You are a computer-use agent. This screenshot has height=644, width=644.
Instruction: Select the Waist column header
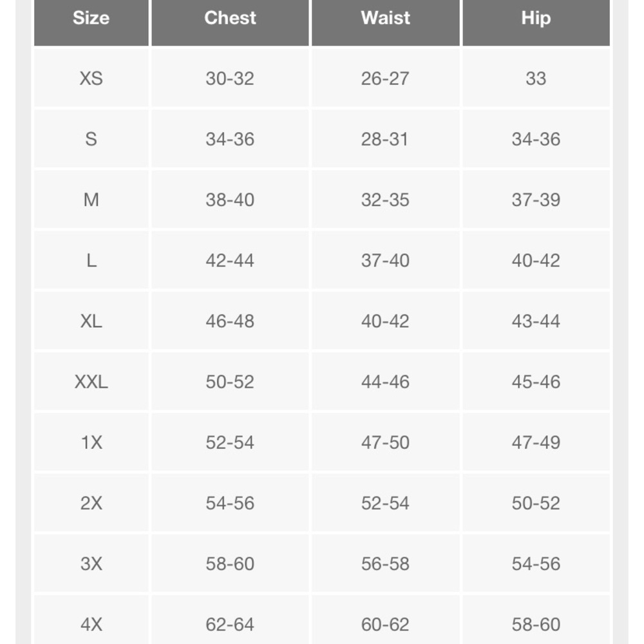[x=385, y=22]
